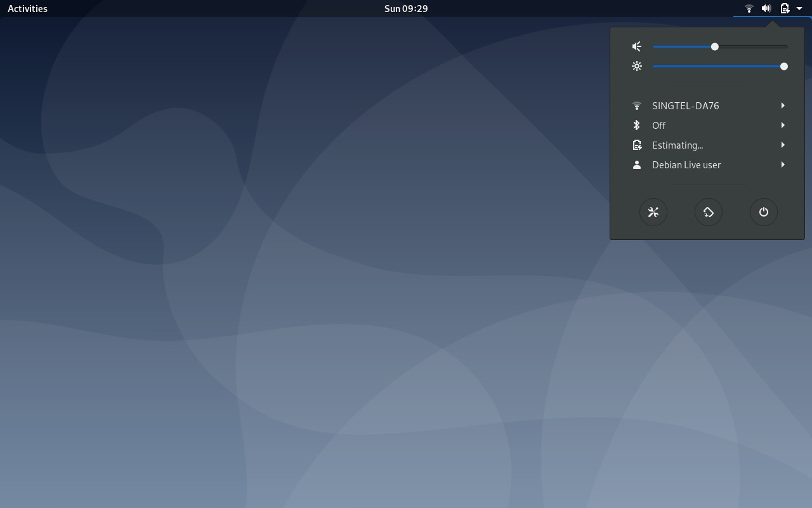Viewport: 812px width, 508px height.
Task: Click the brightness sun icon
Action: [x=637, y=66]
